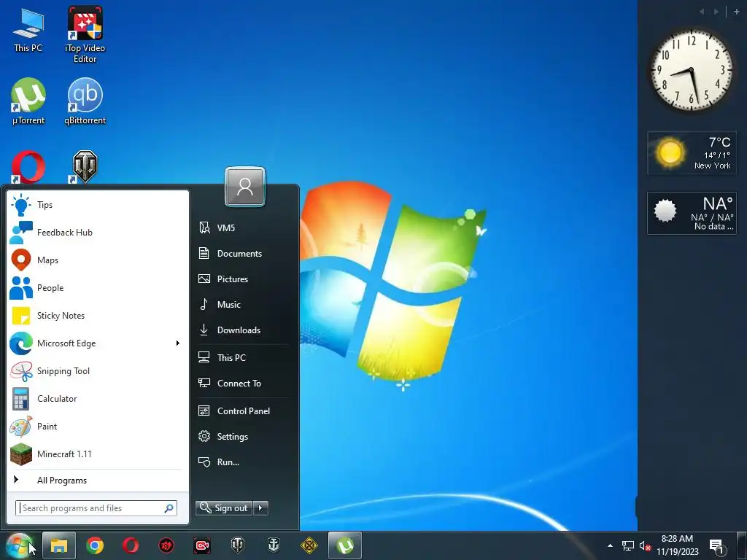Click the search magnifier icon
Screen dimensions: 747x560
(169, 508)
